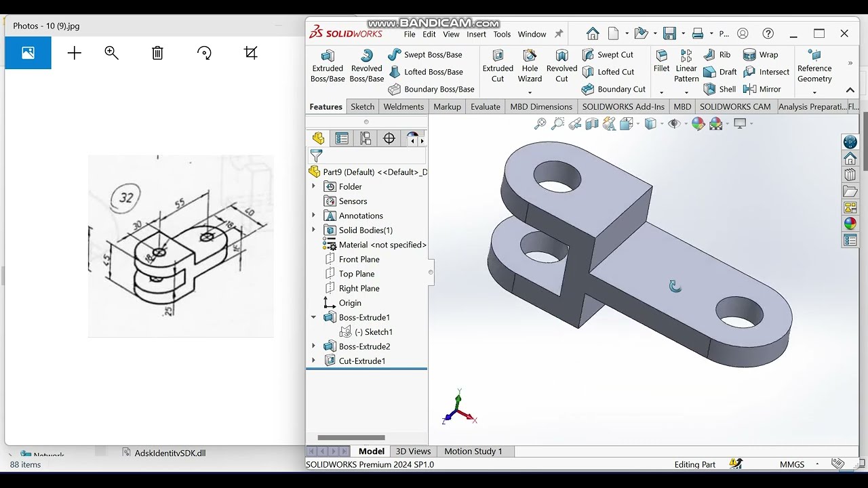Click the MMGS units status entry

[792, 464]
